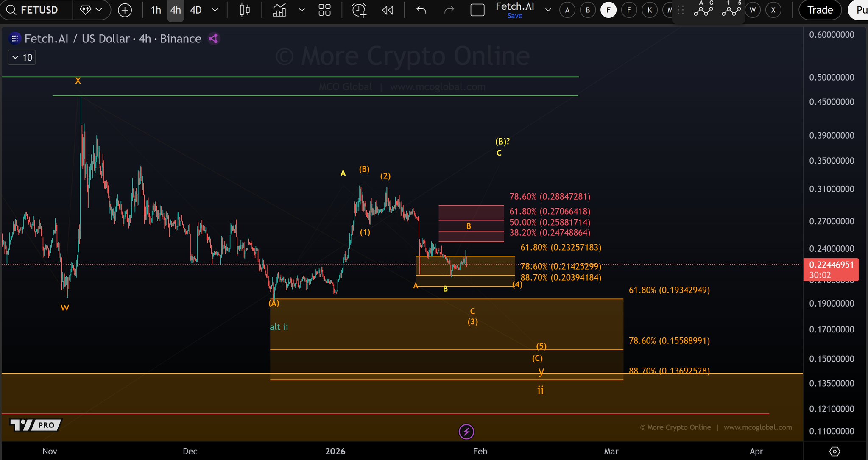Open the candlestick chart style selector
The image size is (868, 460).
point(245,10)
